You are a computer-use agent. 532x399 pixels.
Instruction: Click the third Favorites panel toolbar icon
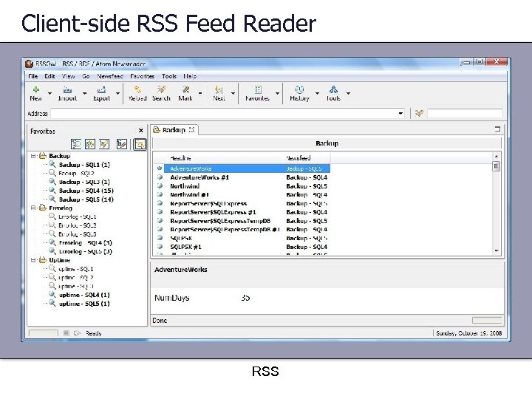pos(104,144)
